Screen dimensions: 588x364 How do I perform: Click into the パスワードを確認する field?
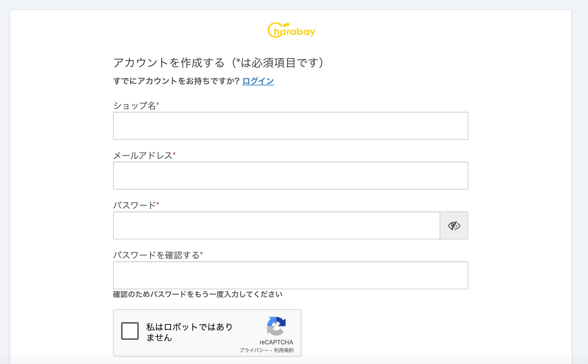pos(290,275)
